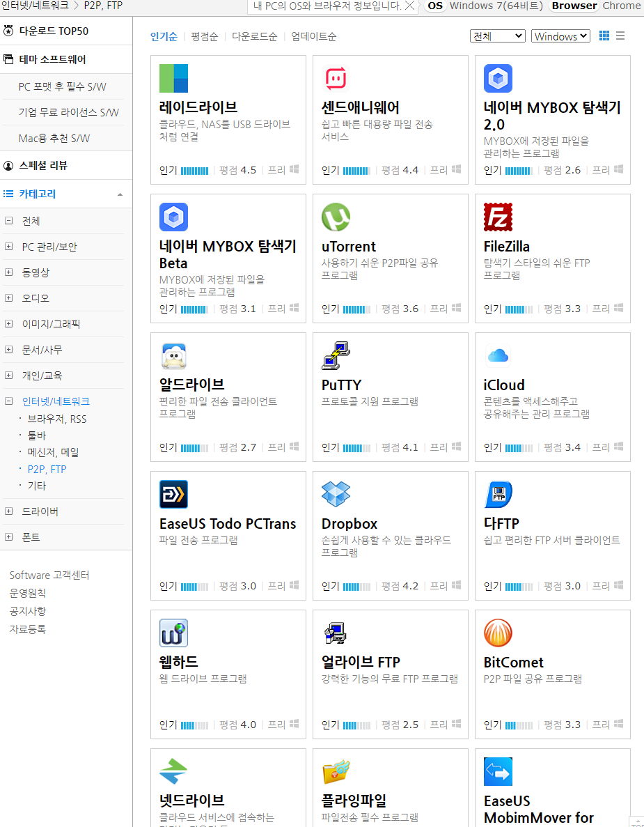Open 운영원칙 link
Screen dimensions: 644x827
click(27, 593)
